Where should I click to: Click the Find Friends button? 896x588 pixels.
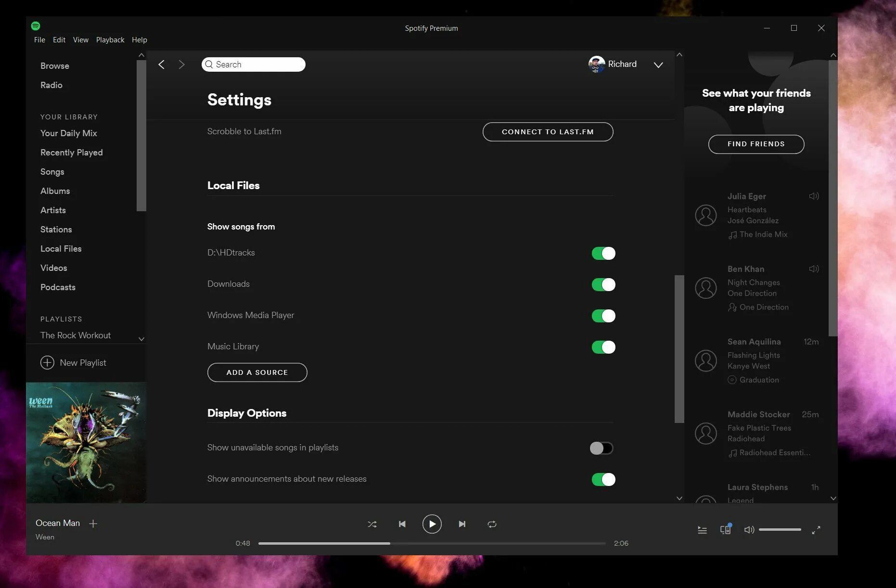coord(756,144)
